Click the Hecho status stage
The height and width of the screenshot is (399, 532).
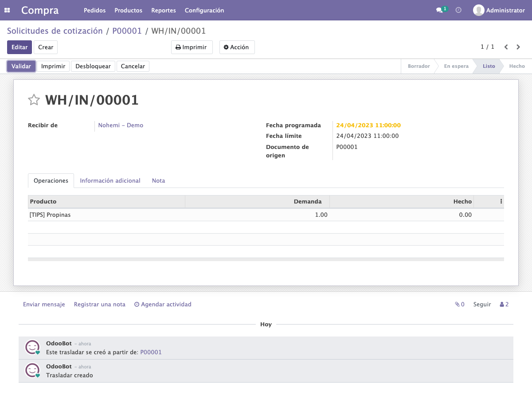tap(517, 66)
